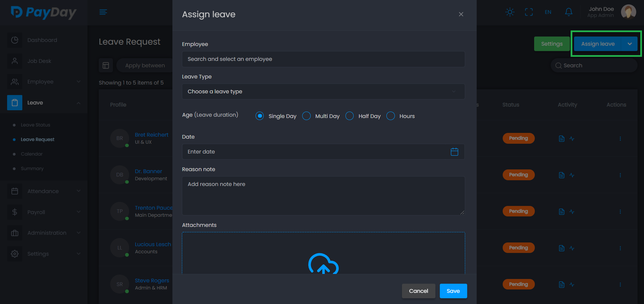Viewport: 644px width, 304px height.
Task: Go to Leave Status in sidebar
Action: pyautogui.click(x=35, y=125)
